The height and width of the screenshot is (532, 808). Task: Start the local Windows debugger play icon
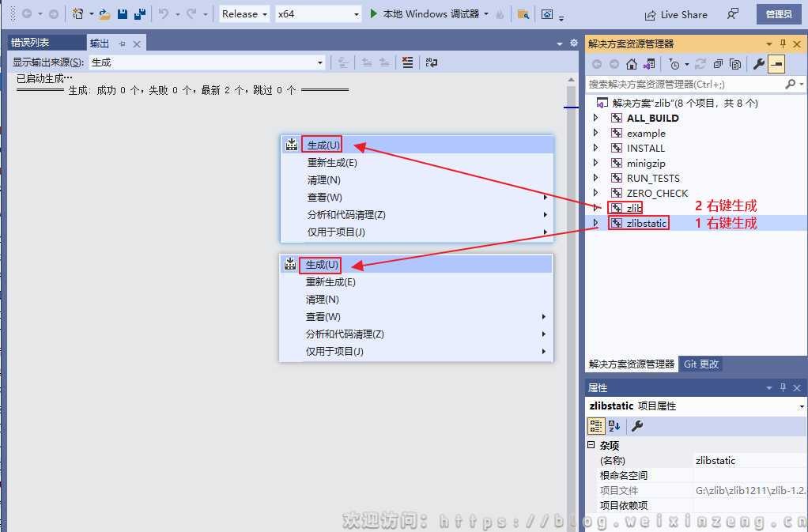point(374,14)
